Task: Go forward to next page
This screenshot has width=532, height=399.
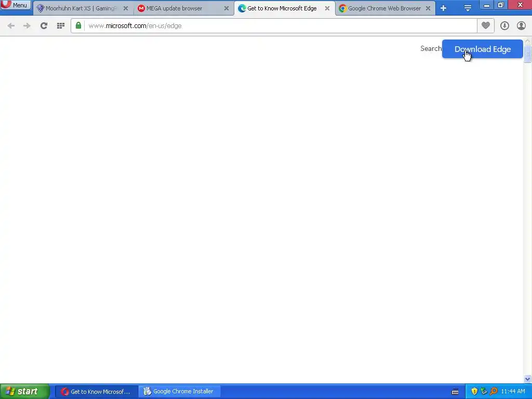Action: click(x=27, y=26)
